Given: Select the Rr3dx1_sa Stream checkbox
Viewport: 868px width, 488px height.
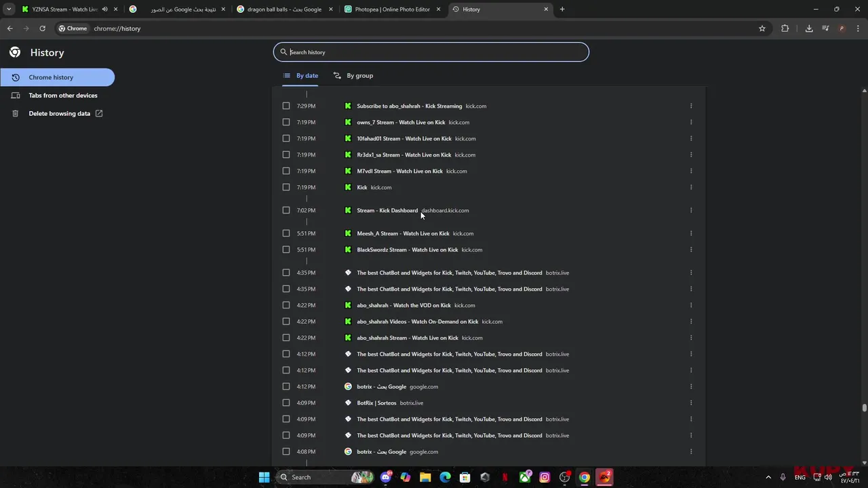Looking at the screenshot, I should [286, 155].
